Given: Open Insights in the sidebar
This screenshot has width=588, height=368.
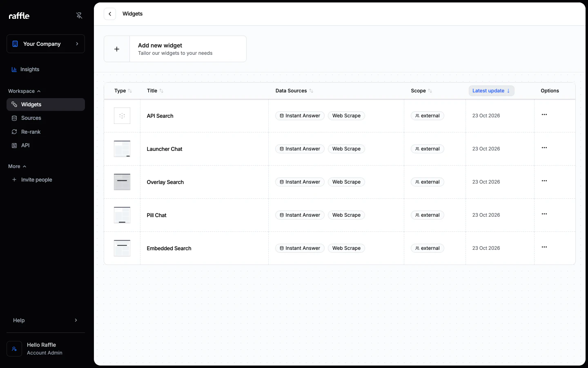Looking at the screenshot, I should pos(46,70).
